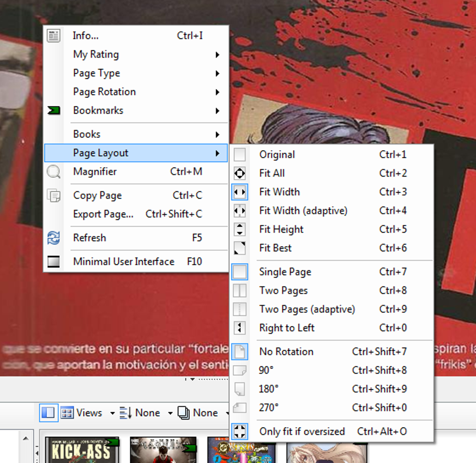Toggle the highlighted side panel button left of Views

[49, 413]
